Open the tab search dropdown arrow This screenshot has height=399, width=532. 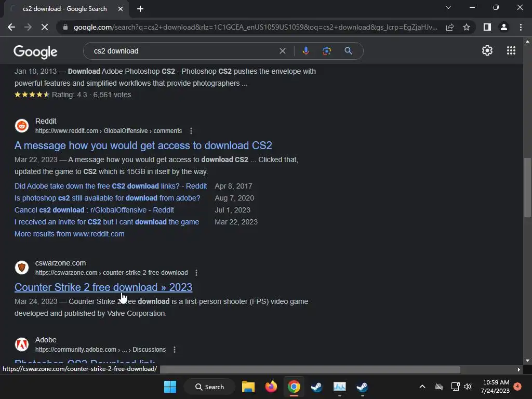[448, 7]
